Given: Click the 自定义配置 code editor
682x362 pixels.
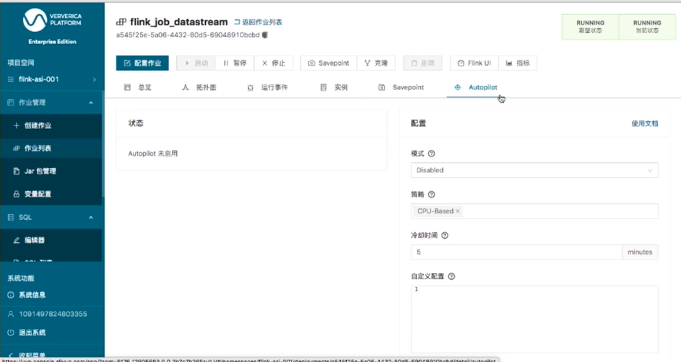Looking at the screenshot, I should coord(535,319).
